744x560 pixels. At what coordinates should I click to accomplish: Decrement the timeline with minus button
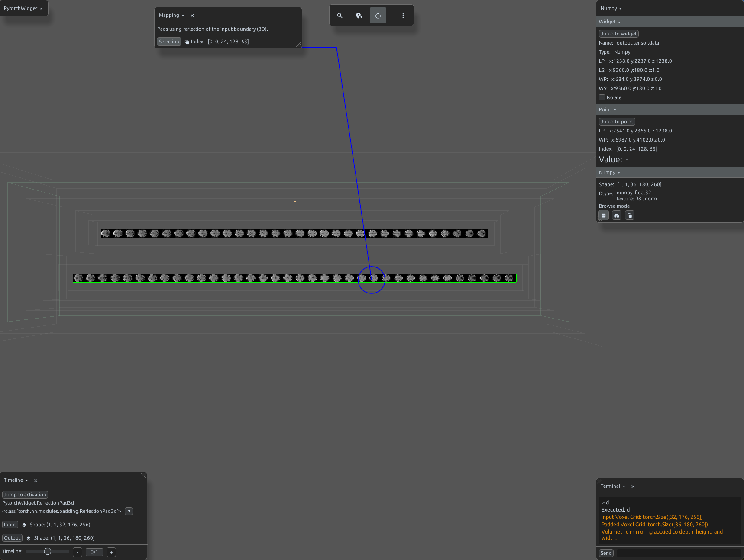(x=78, y=552)
